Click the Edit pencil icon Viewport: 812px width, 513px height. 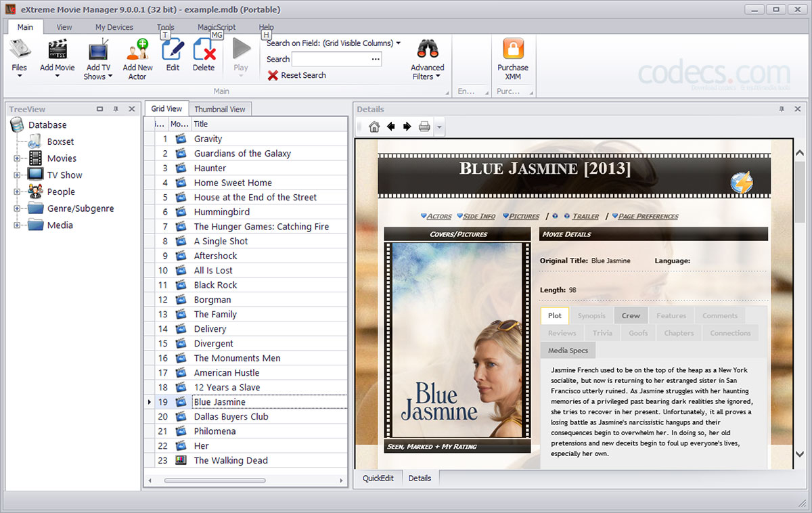[x=173, y=49]
